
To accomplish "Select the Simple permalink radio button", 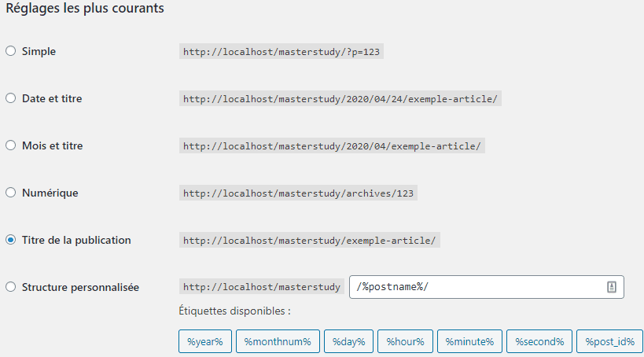I will [x=11, y=51].
